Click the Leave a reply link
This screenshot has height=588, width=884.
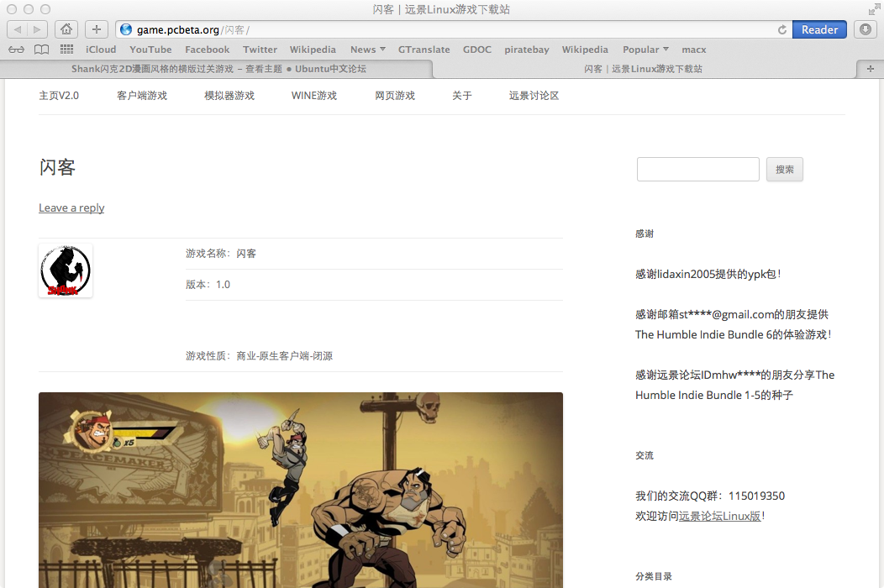point(71,208)
